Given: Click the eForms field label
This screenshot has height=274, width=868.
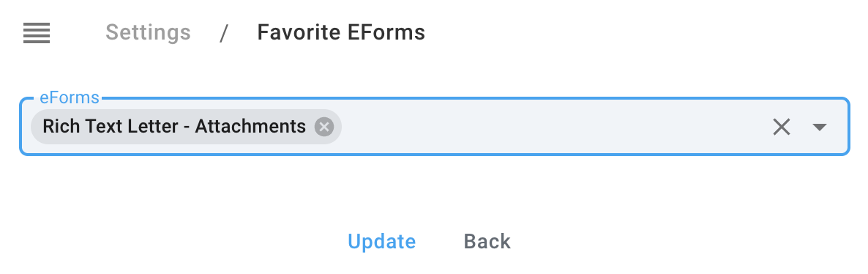Looking at the screenshot, I should 70,97.
